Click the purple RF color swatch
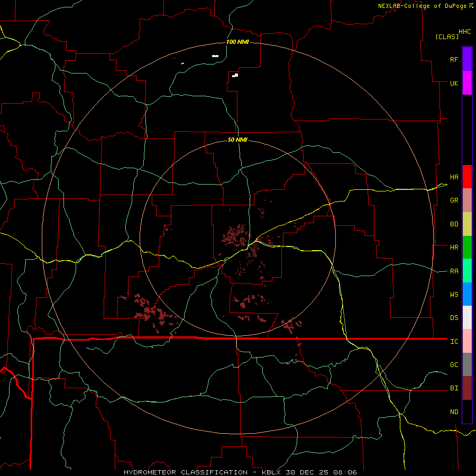Viewport: 476px width, 476px height. [x=467, y=59]
